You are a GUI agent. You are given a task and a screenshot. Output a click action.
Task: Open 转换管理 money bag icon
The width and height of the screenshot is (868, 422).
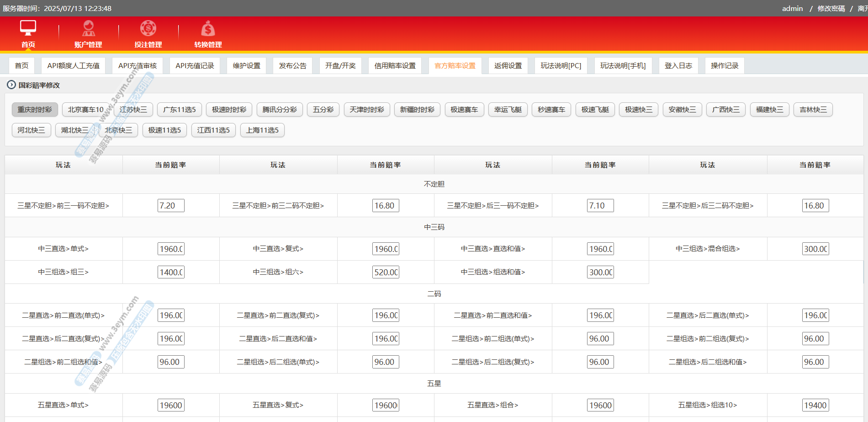[208, 29]
